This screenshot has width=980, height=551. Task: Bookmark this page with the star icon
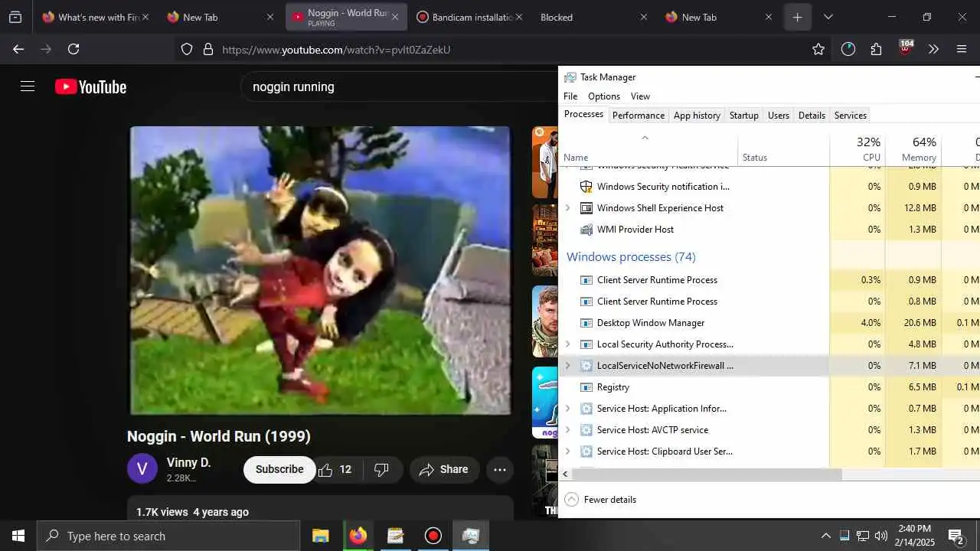pos(818,49)
